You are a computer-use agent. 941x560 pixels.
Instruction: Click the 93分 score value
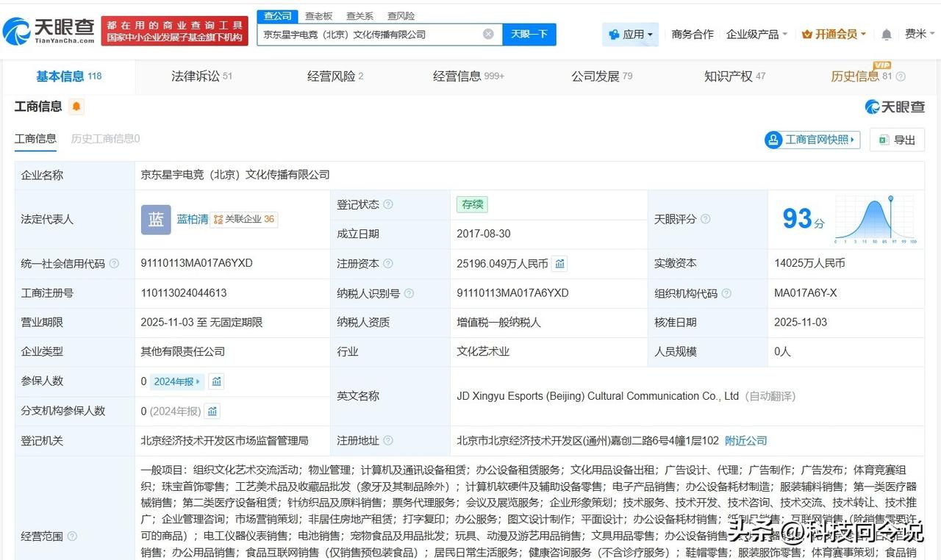click(803, 219)
